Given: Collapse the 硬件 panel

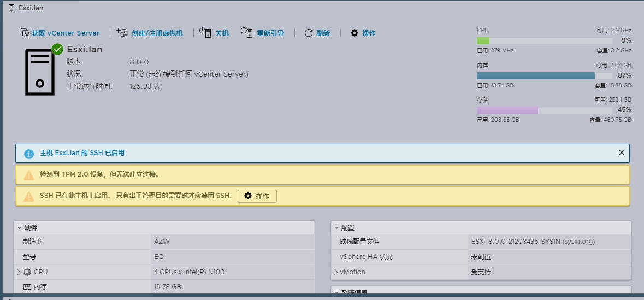Looking at the screenshot, I should pyautogui.click(x=19, y=228).
